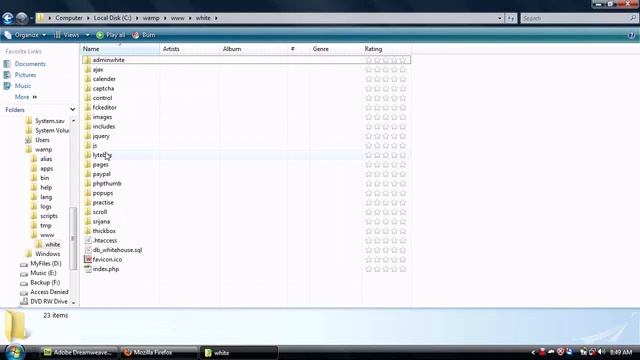
Task: Expand the arrow after white breadcrumb
Action: click(216, 18)
